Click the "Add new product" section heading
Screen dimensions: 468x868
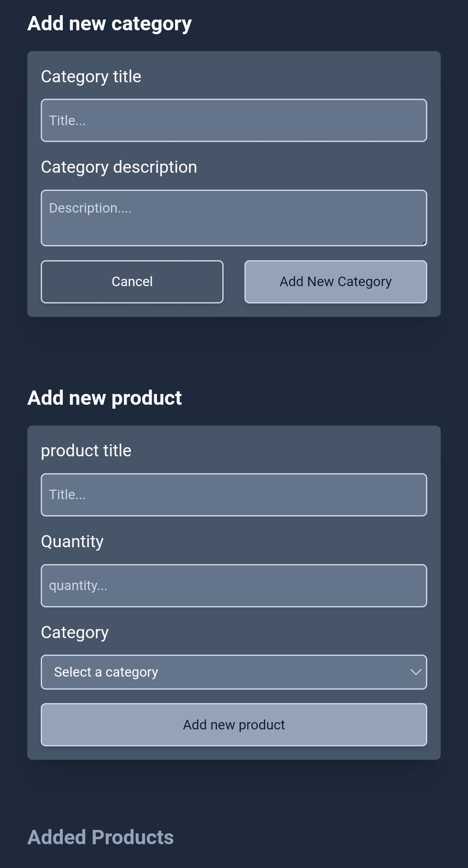click(105, 398)
